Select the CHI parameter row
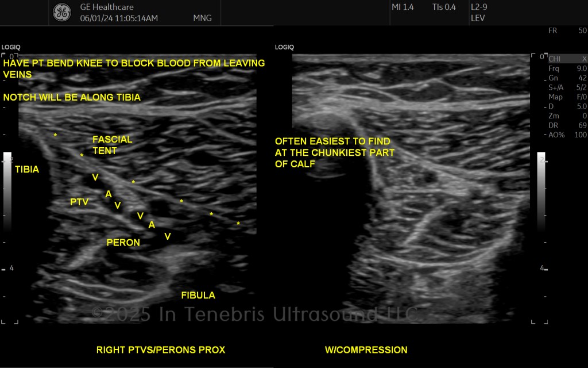588x368 pixels. (568, 59)
